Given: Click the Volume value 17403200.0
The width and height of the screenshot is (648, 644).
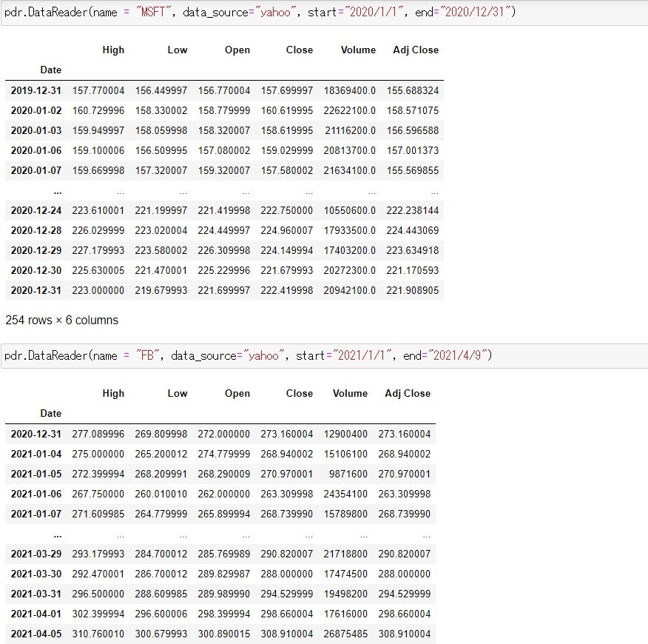Looking at the screenshot, I should [x=350, y=251].
